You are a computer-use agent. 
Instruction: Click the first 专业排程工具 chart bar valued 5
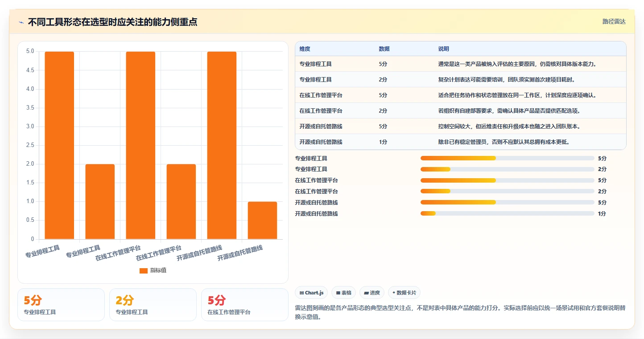pyautogui.click(x=59, y=145)
